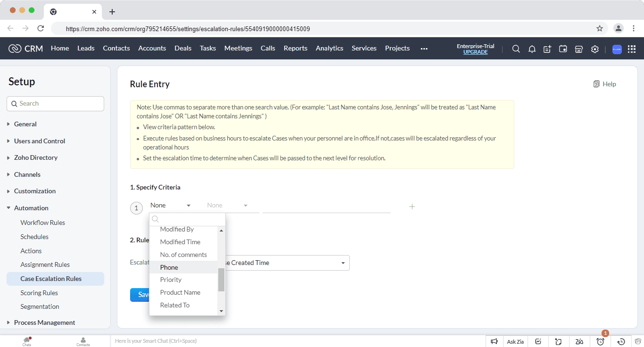Switch to the Reports tab
The height and width of the screenshot is (347, 644).
[x=296, y=48]
